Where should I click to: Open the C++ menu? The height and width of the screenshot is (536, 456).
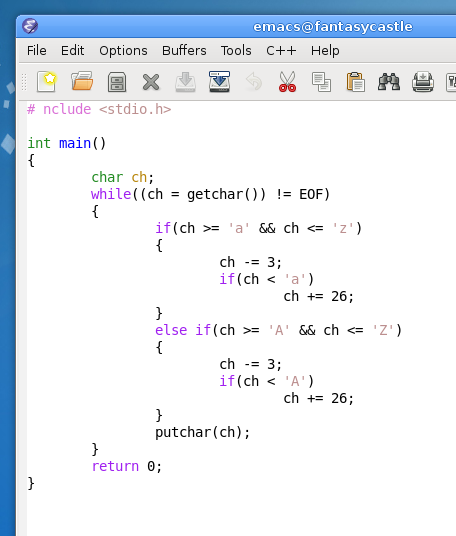pyautogui.click(x=281, y=51)
